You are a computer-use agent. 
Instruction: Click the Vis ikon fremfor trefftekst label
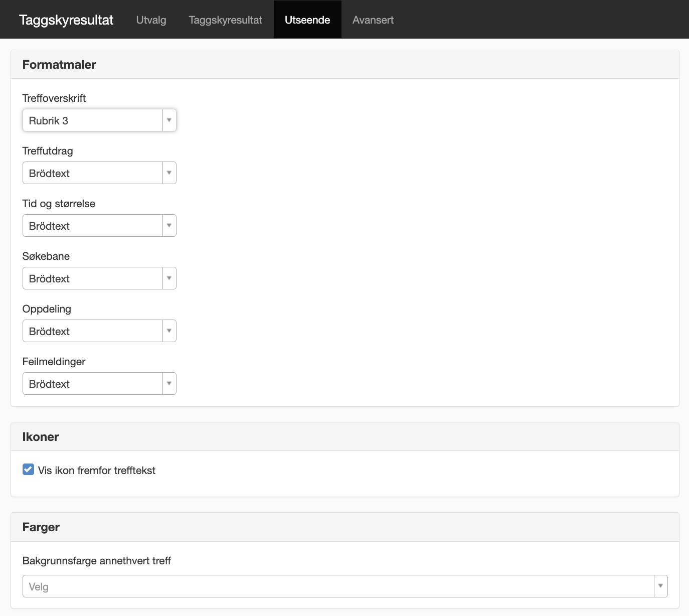(x=97, y=471)
